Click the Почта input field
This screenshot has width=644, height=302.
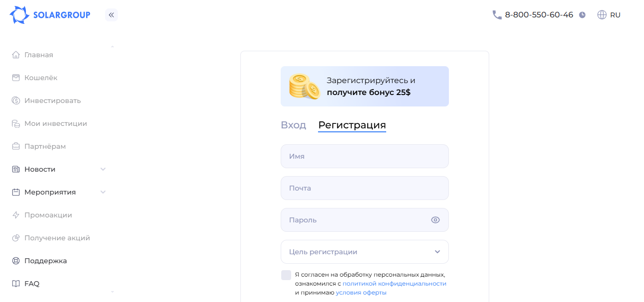pyautogui.click(x=364, y=188)
